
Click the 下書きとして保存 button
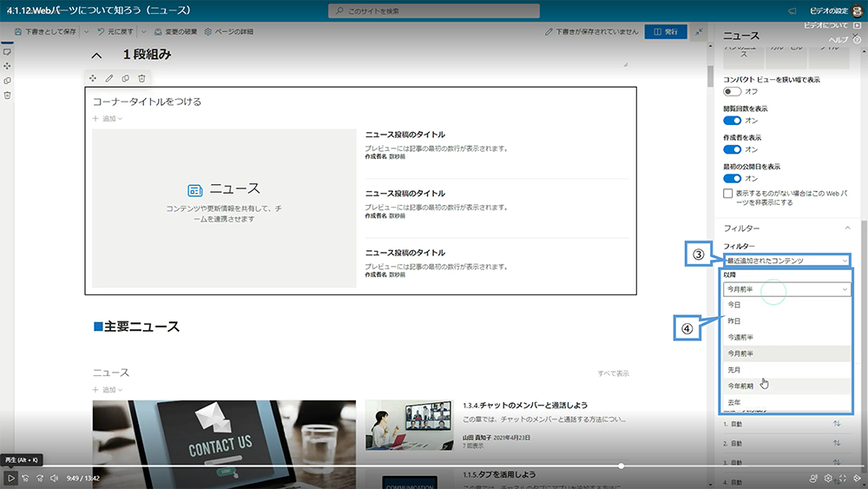[45, 32]
